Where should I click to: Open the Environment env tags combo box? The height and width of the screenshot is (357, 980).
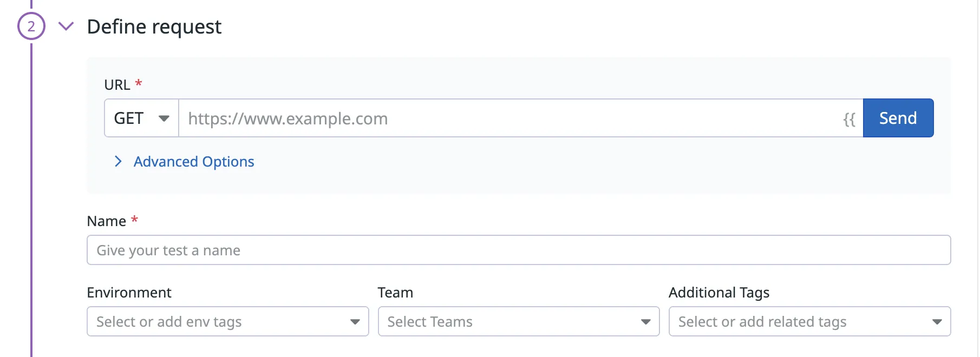tap(217, 321)
